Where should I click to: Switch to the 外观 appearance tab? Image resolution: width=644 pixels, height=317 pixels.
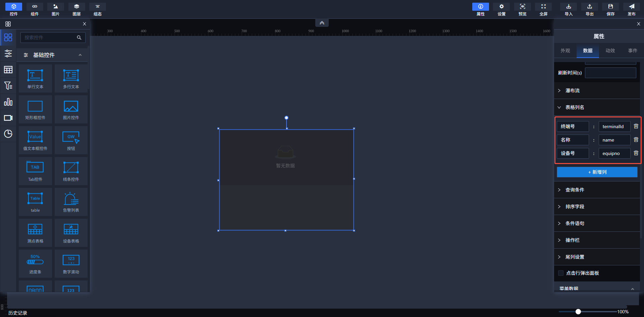[x=565, y=51]
